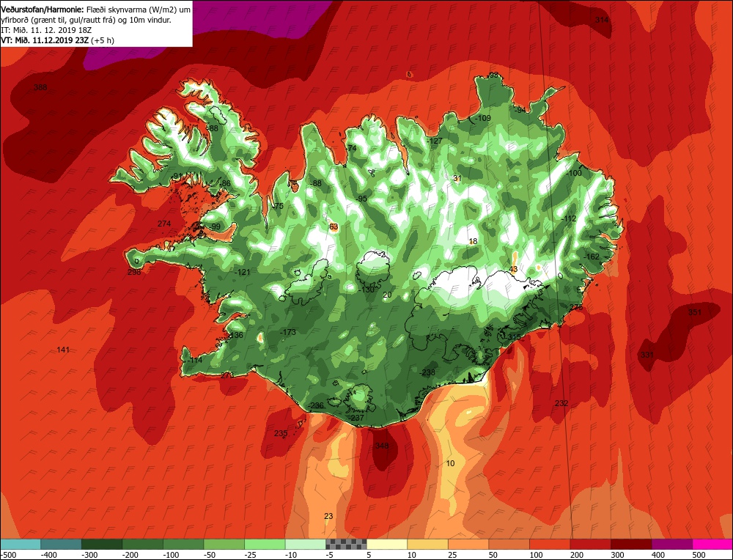Click the legend label -400

[x=48, y=555]
